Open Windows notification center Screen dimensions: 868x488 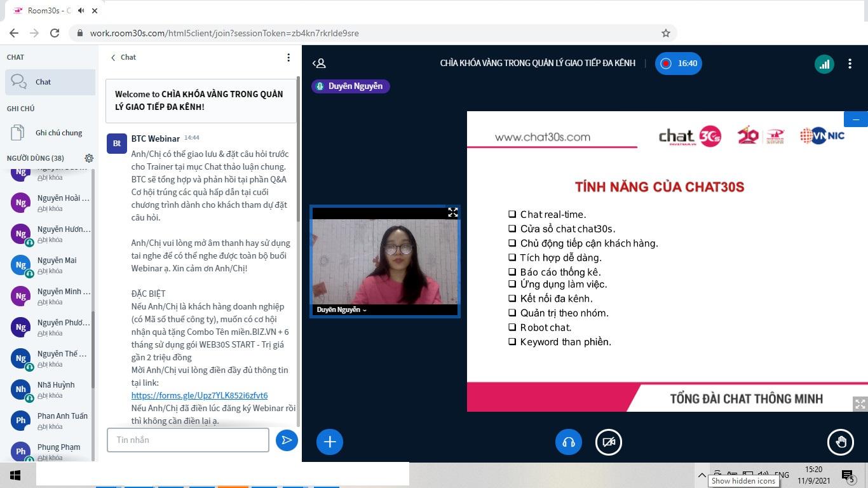point(848,476)
